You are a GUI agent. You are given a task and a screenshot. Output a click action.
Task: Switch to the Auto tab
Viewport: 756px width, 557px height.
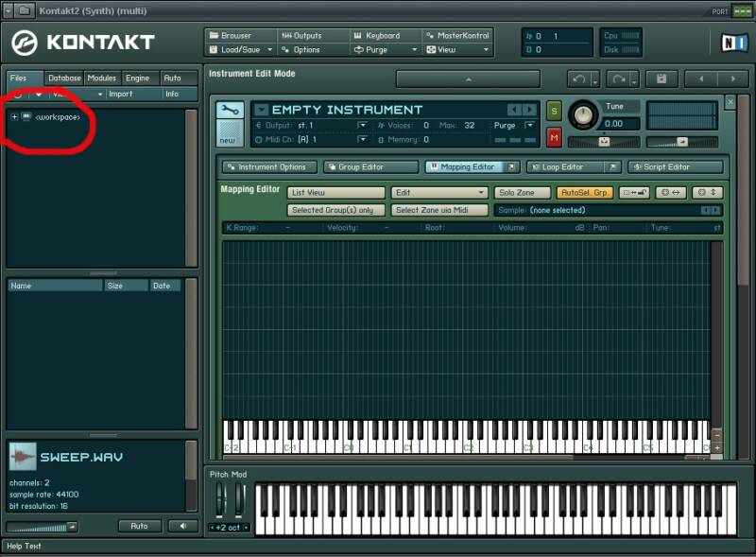178,78
